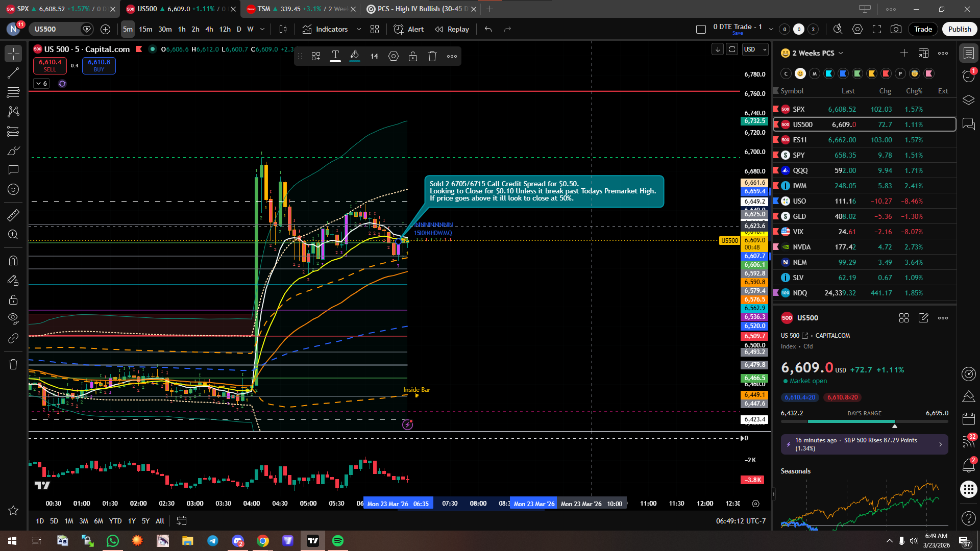Take a chart snapshot with camera icon
This screenshot has height=551, width=980.
896,29
